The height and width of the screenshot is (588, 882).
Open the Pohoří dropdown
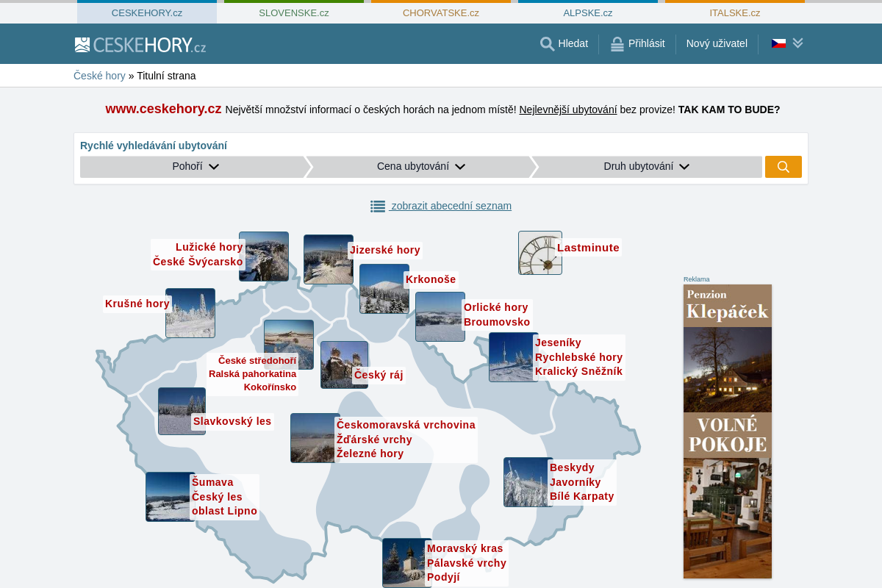(195, 167)
